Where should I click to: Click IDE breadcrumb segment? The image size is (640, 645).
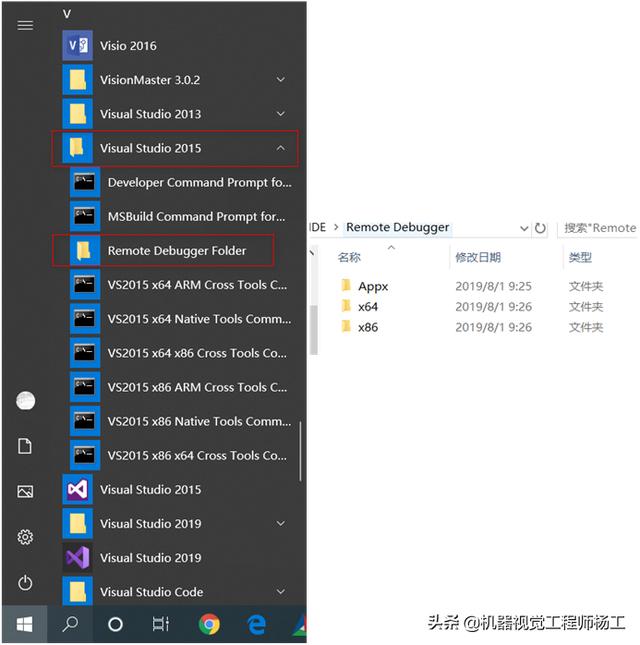tap(318, 227)
